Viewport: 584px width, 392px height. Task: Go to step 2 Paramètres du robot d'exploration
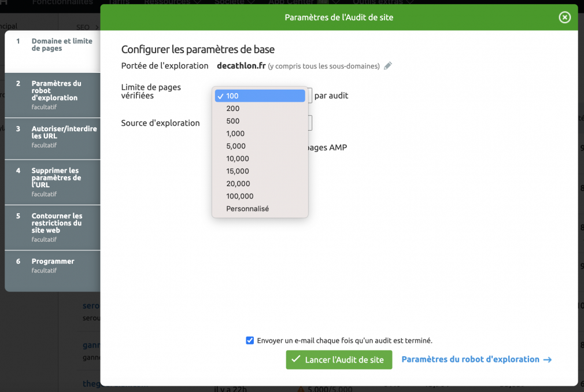tap(53, 95)
